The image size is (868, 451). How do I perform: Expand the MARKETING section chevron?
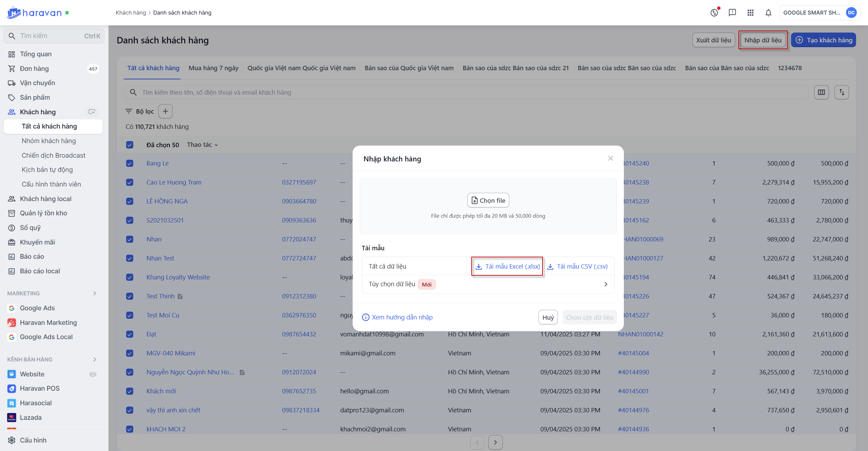95,293
